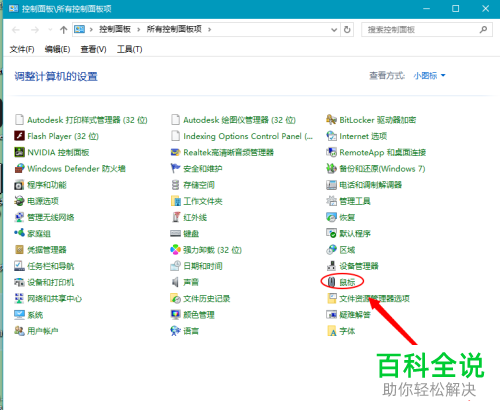500x410 pixels.
Task: Open the 查看(V) menu
Action: coord(93,49)
